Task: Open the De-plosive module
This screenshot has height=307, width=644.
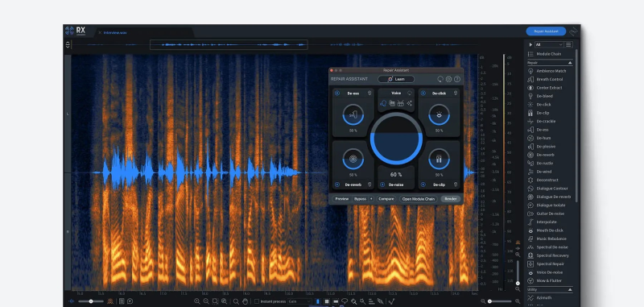Action: [542, 147]
